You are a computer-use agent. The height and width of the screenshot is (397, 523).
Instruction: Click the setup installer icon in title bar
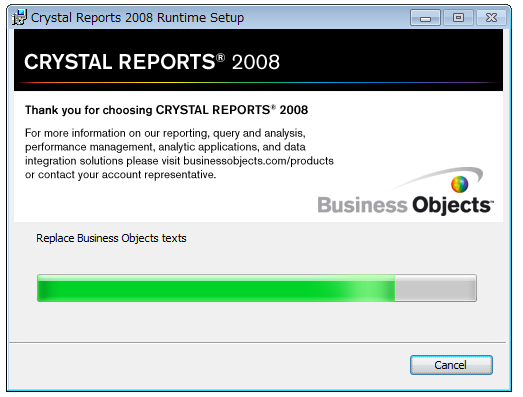pos(19,17)
